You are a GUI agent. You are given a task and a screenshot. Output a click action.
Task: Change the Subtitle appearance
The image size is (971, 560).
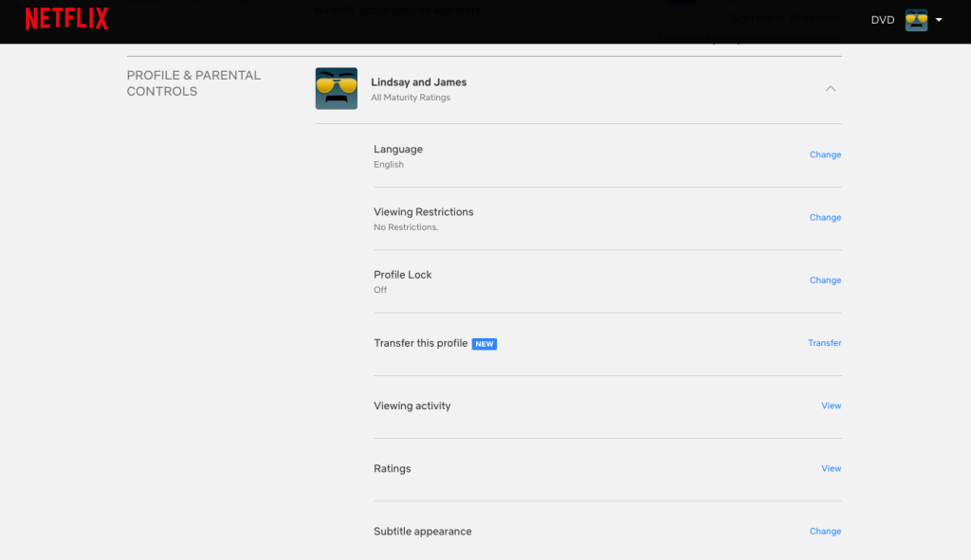pos(825,532)
